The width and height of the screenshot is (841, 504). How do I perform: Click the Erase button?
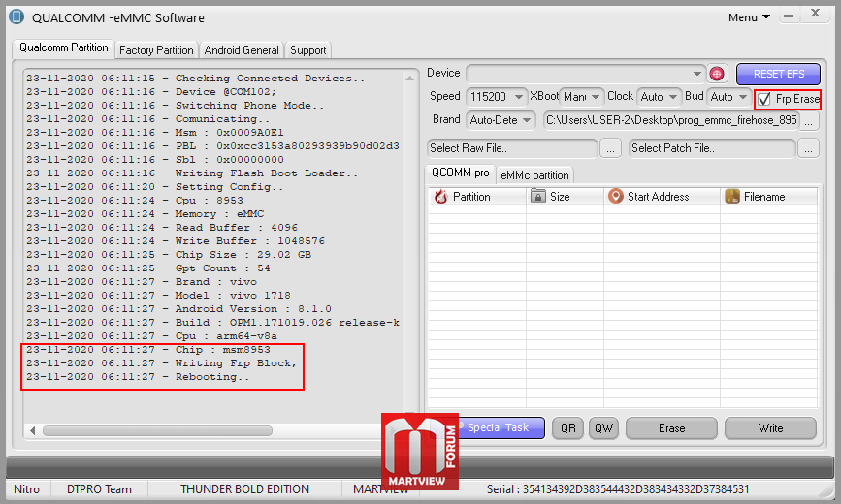coord(671,428)
